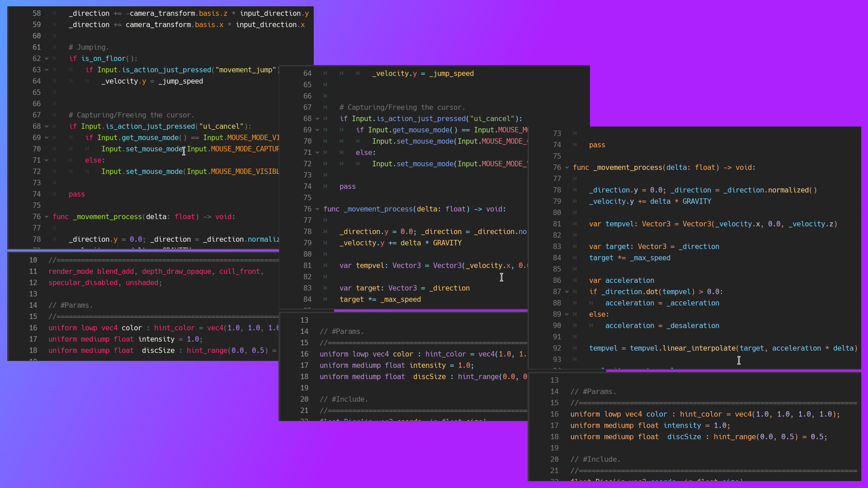Screen dimensions: 868x488
Task: Fold line 69 get_mouse_mode block in middle pane
Action: 317,130
